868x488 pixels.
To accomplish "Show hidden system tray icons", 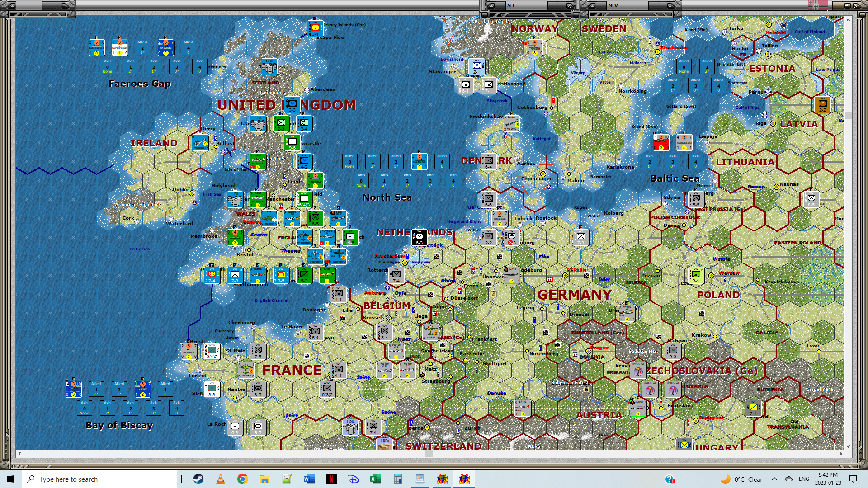I will tap(774, 479).
